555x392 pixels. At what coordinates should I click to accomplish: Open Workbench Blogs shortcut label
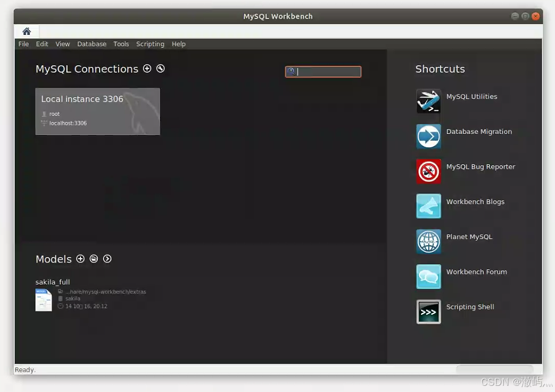coord(476,202)
